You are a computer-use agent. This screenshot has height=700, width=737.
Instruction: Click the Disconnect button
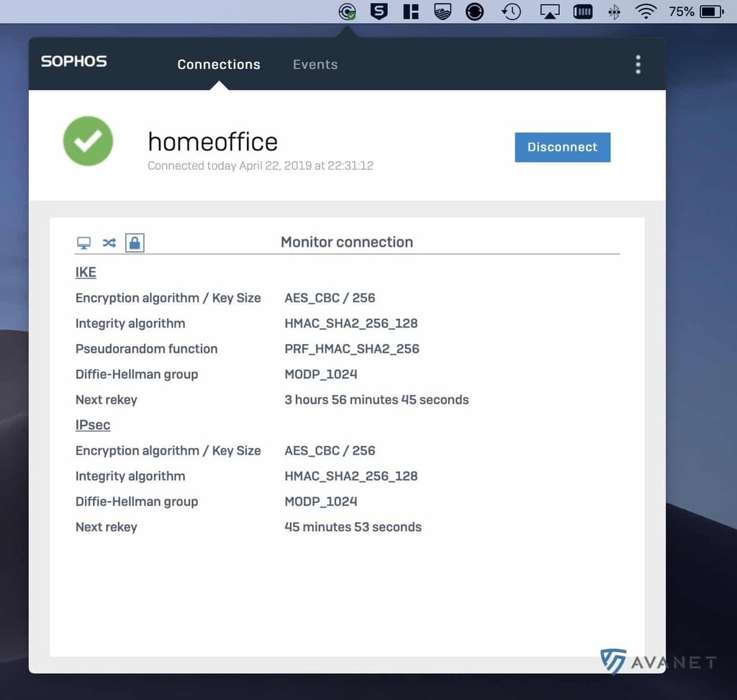click(563, 147)
